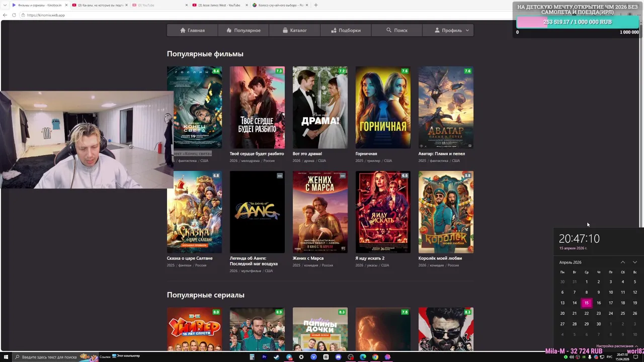Select April 22 in the calendar
Viewport: 644px width, 362px height.
(586, 313)
